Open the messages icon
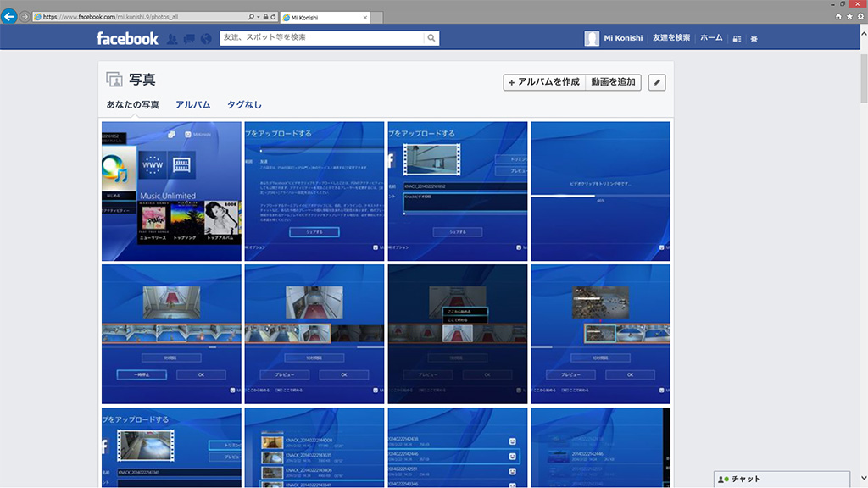Viewport: 868px width, 488px height. pyautogui.click(x=189, y=38)
